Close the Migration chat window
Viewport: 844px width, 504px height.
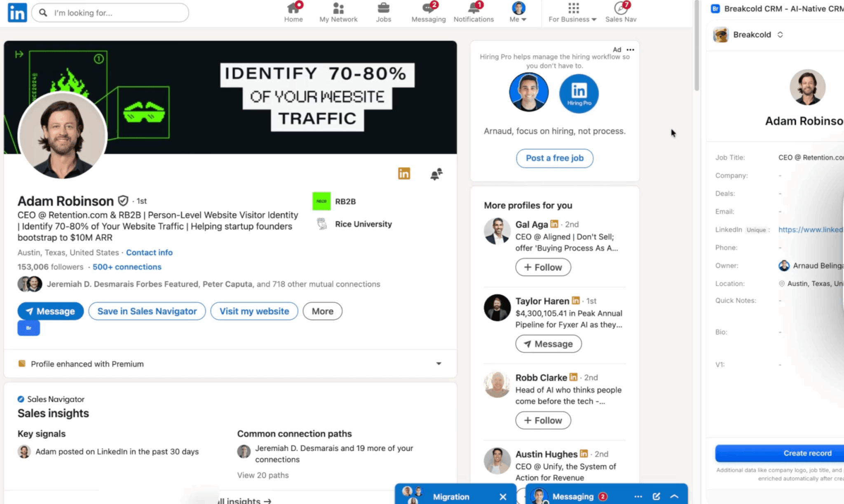[x=503, y=497]
